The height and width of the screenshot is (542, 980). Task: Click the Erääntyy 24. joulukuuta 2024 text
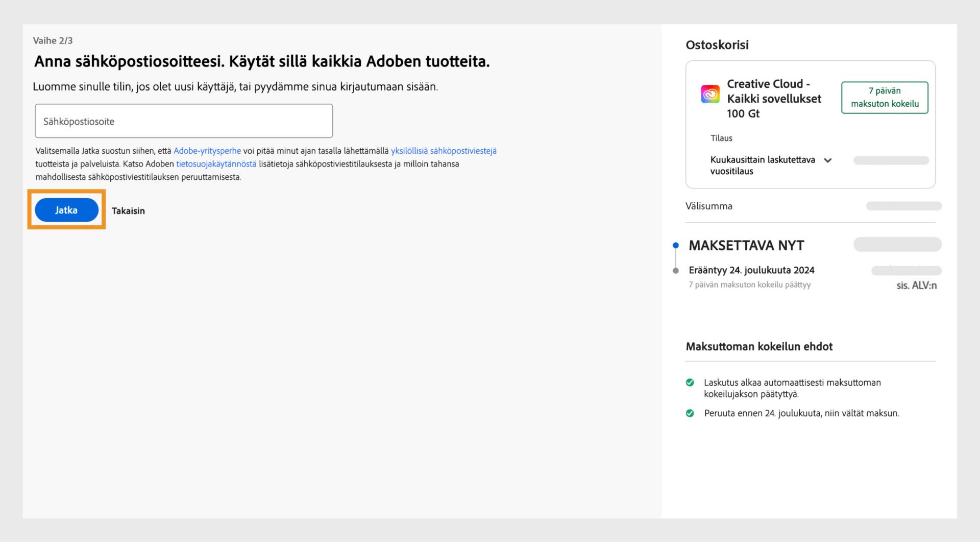pos(751,270)
